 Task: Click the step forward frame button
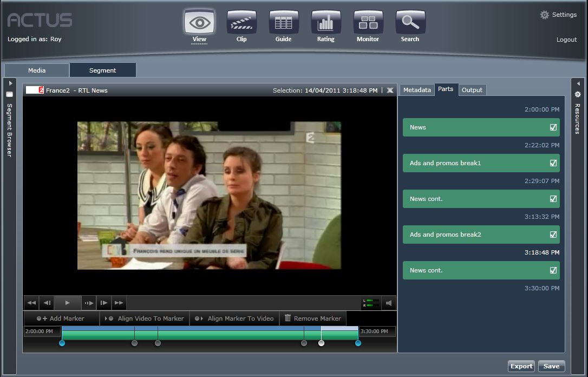point(104,303)
